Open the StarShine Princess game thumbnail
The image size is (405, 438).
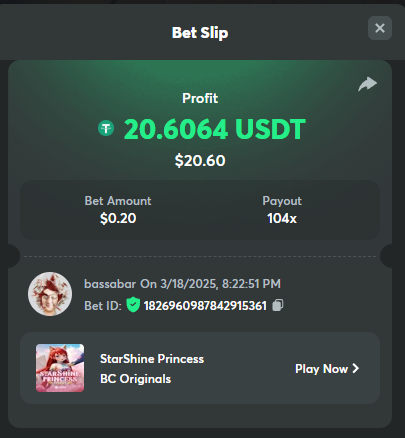(x=60, y=368)
